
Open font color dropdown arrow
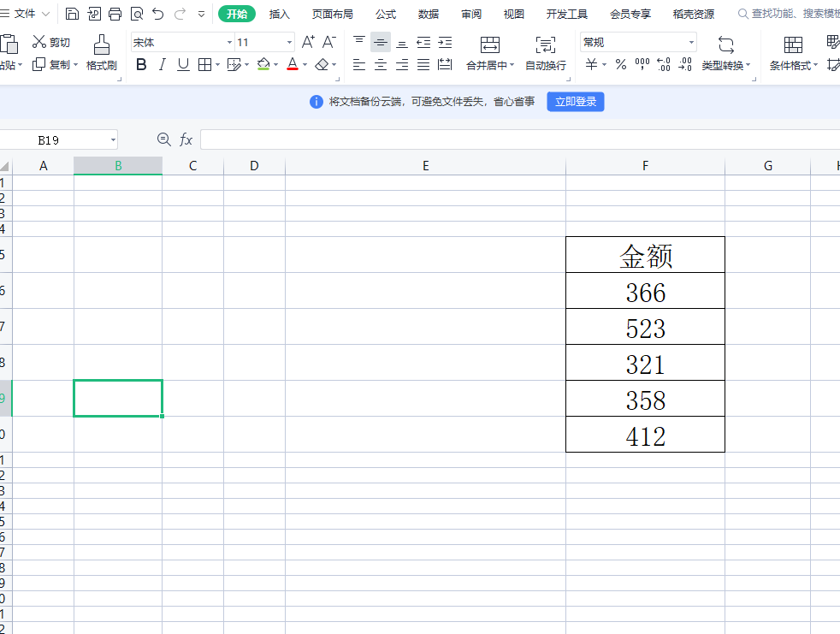pyautogui.click(x=305, y=65)
